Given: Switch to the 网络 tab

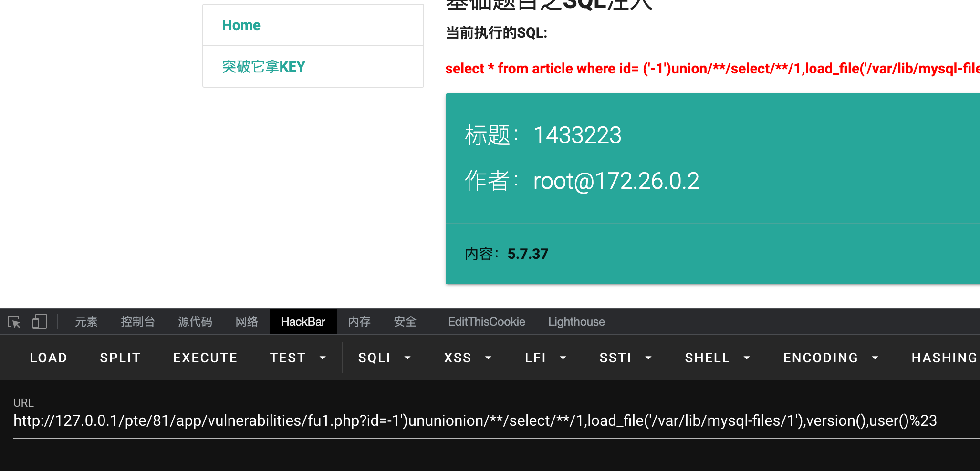Looking at the screenshot, I should 247,322.
